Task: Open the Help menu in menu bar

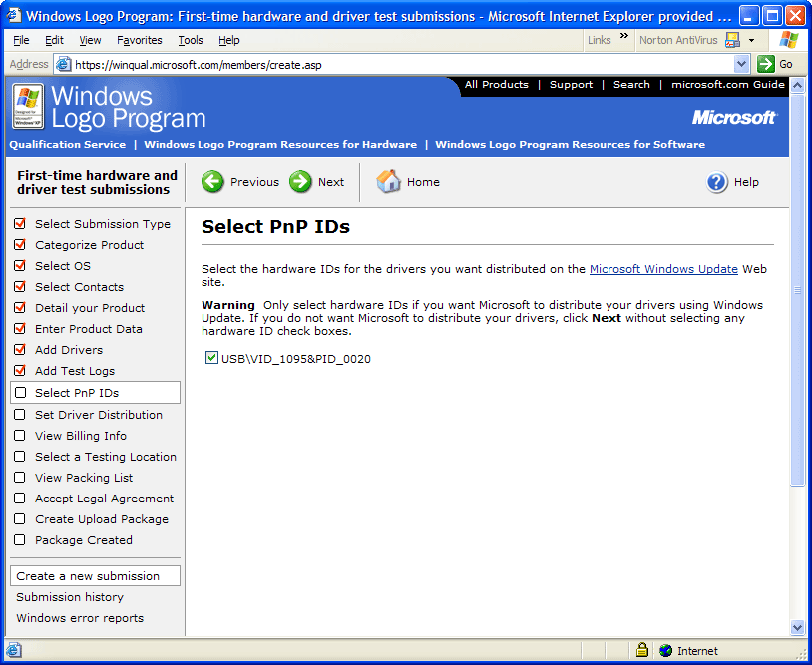Action: click(x=228, y=40)
